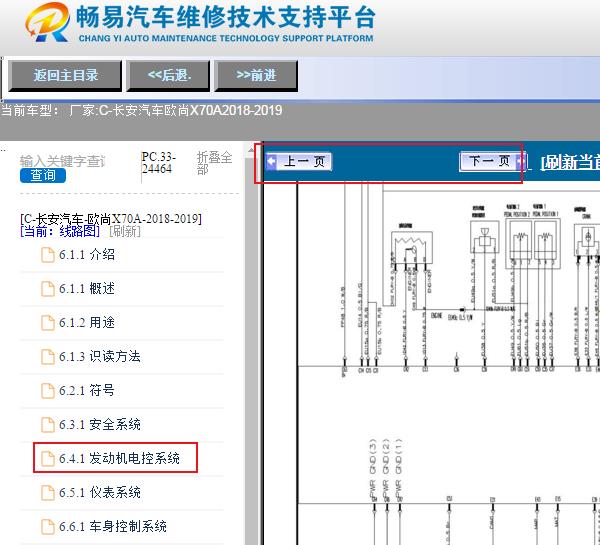Click the document icon beside 6.4.1 发动机电控系统

(x=48, y=459)
